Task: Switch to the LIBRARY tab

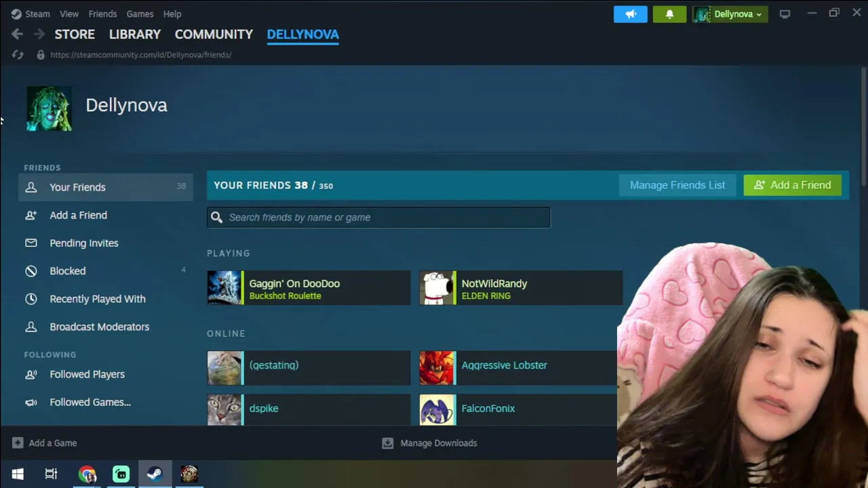Action: pyautogui.click(x=135, y=34)
